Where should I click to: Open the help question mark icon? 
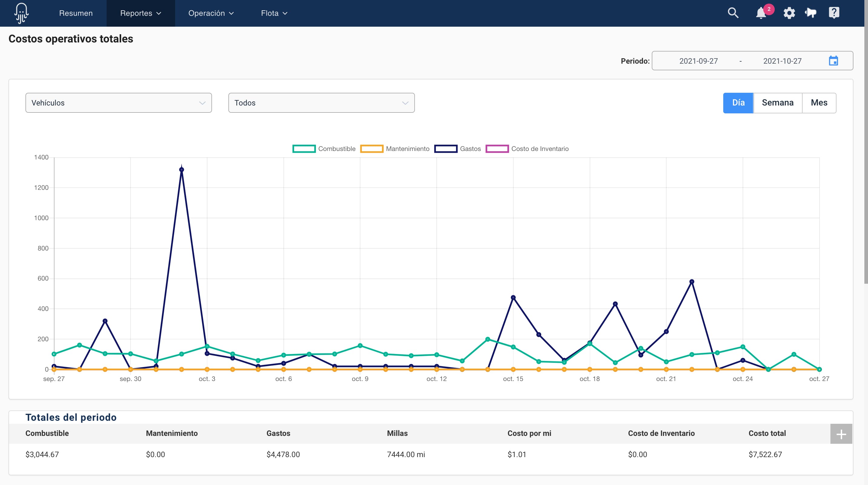coord(834,13)
